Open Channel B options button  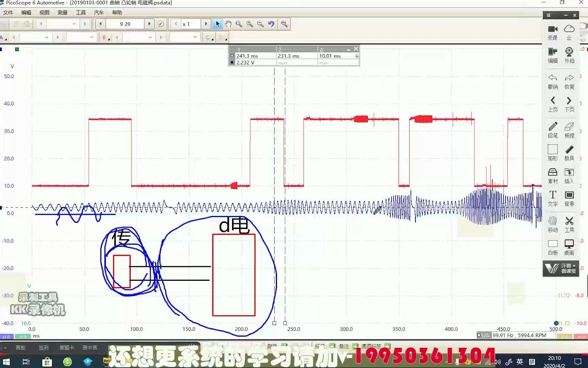106,37
